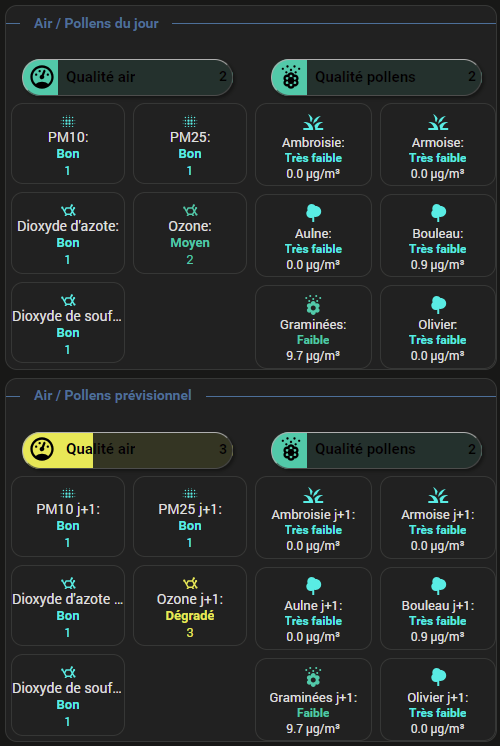Click the yellow gauge icon in forecast Qualité air
Image resolution: width=500 pixels, height=746 pixels.
[x=42, y=450]
